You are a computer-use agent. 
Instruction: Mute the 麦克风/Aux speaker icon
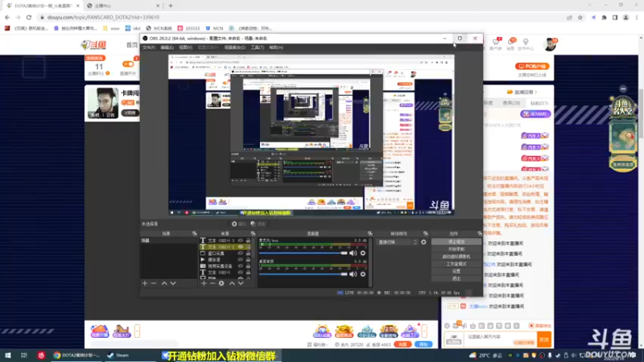[353, 253]
